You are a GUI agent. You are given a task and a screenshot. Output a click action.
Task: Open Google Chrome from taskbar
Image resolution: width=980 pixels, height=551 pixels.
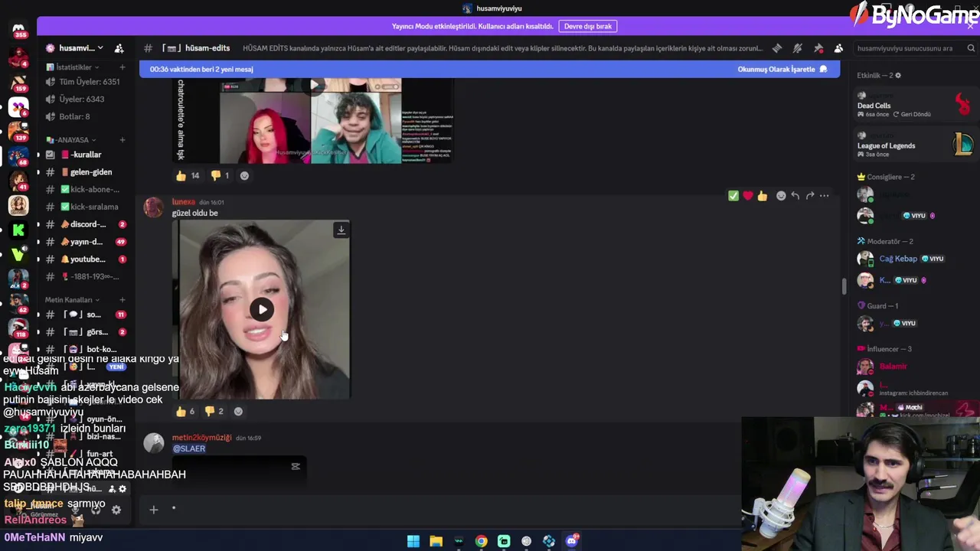[x=481, y=541]
